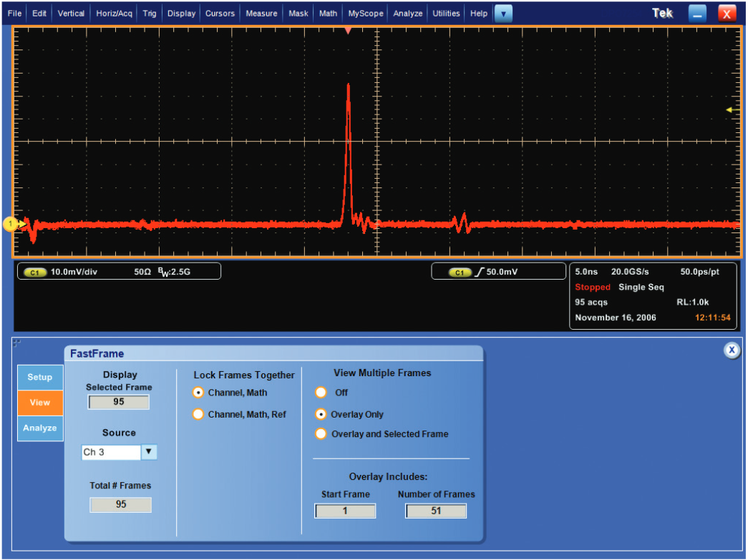Click the red Stopped acquisition indicator

[x=592, y=287]
